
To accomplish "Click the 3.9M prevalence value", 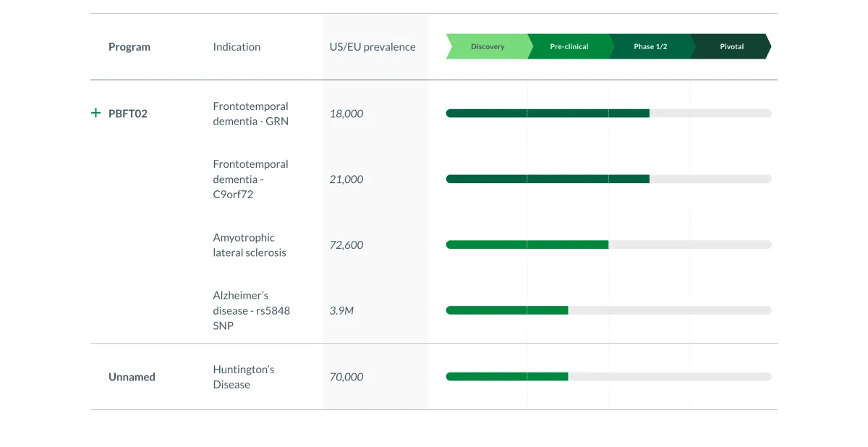I will point(342,311).
